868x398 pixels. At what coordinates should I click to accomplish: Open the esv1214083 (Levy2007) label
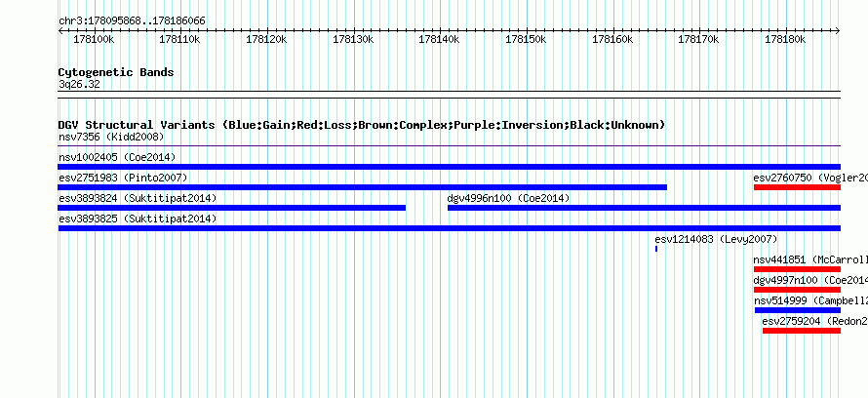pos(716,239)
